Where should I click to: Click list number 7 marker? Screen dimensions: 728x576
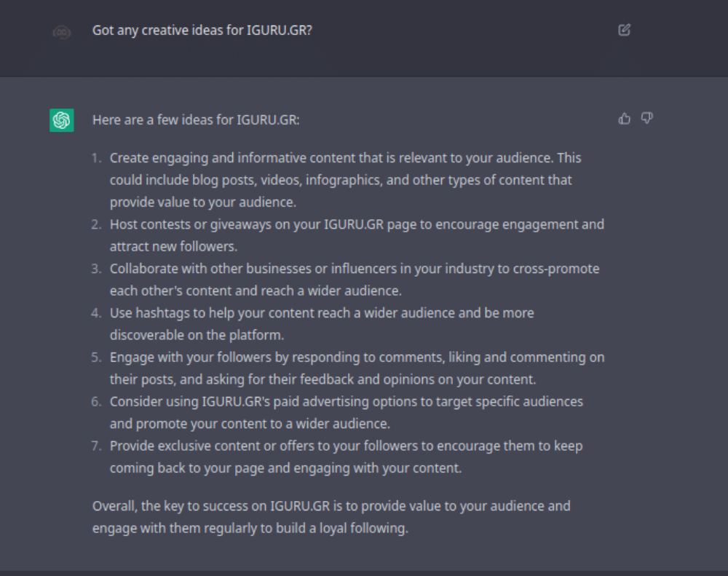click(96, 446)
